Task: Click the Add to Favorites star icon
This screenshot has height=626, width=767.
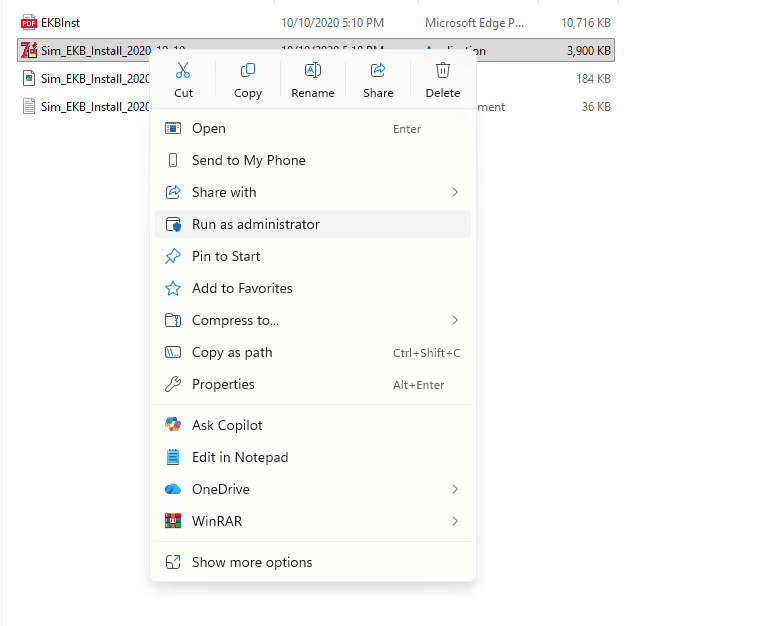Action: (x=173, y=288)
